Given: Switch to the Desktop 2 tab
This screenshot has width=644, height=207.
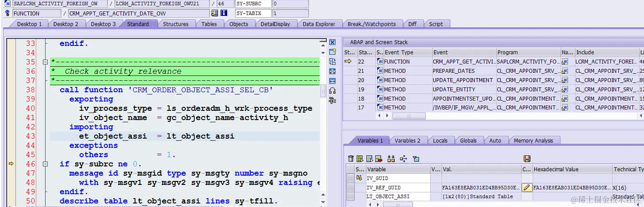Looking at the screenshot, I should (66, 24).
